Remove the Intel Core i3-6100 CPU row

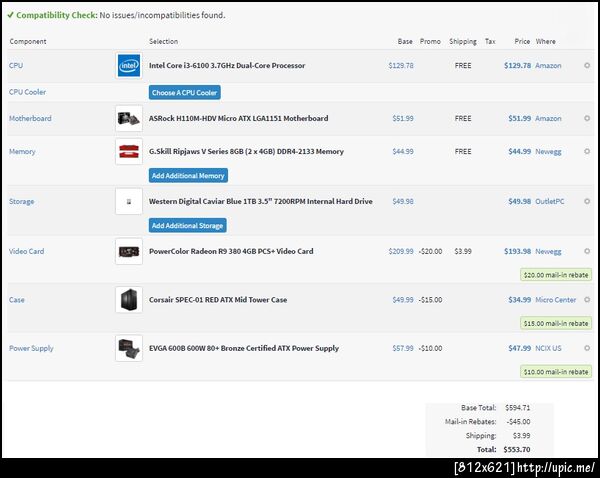click(x=587, y=65)
